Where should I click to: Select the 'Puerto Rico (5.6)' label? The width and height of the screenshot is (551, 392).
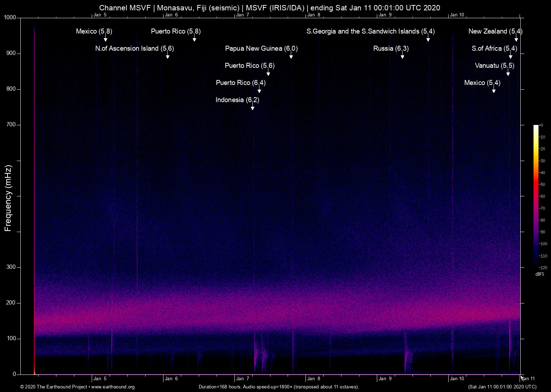tap(250, 66)
